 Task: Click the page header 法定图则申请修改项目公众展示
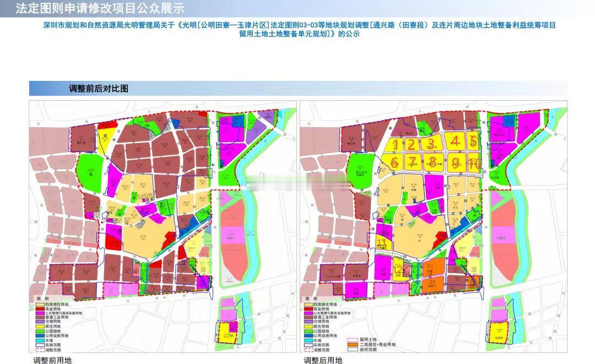(100, 8)
